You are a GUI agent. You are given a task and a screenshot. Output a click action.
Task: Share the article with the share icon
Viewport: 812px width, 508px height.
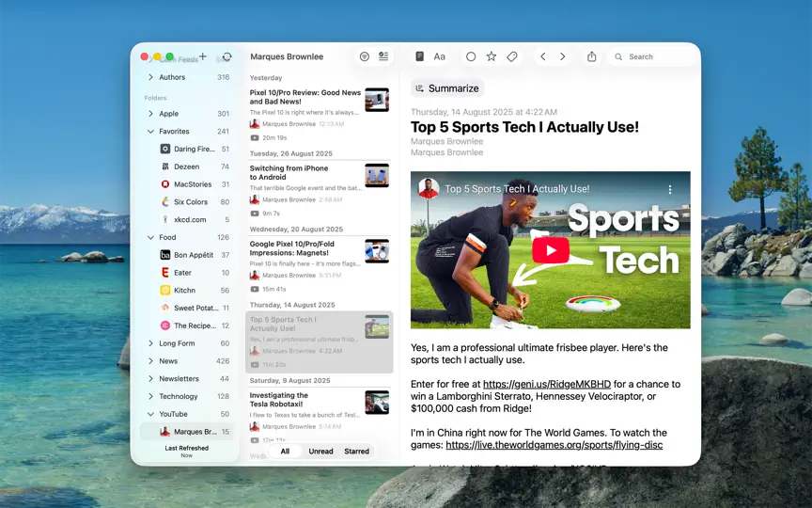(592, 56)
